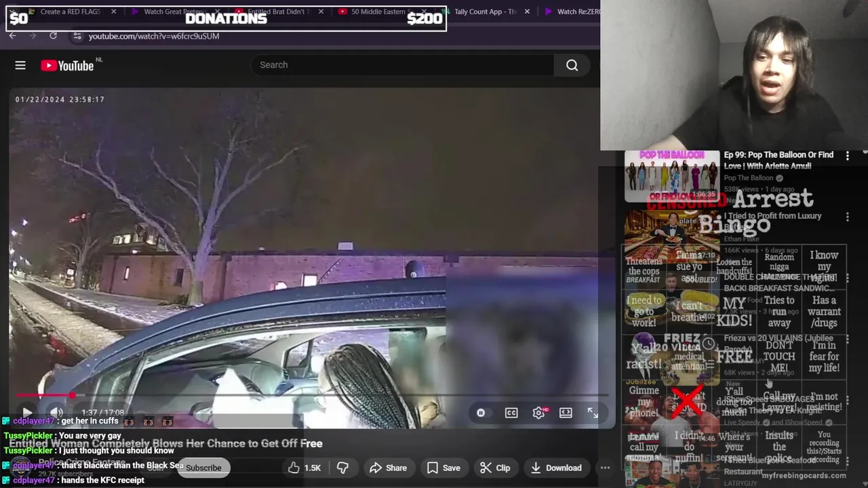Click bingo square 'DON'T TOUCH ME!'

[x=779, y=357]
